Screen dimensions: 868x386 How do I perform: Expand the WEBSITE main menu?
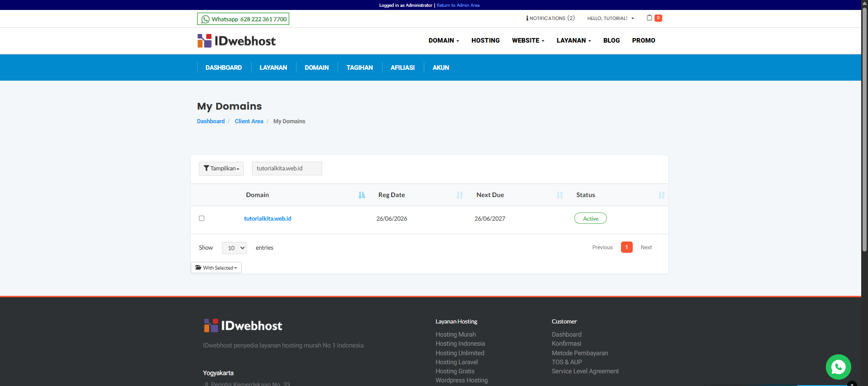[528, 40]
